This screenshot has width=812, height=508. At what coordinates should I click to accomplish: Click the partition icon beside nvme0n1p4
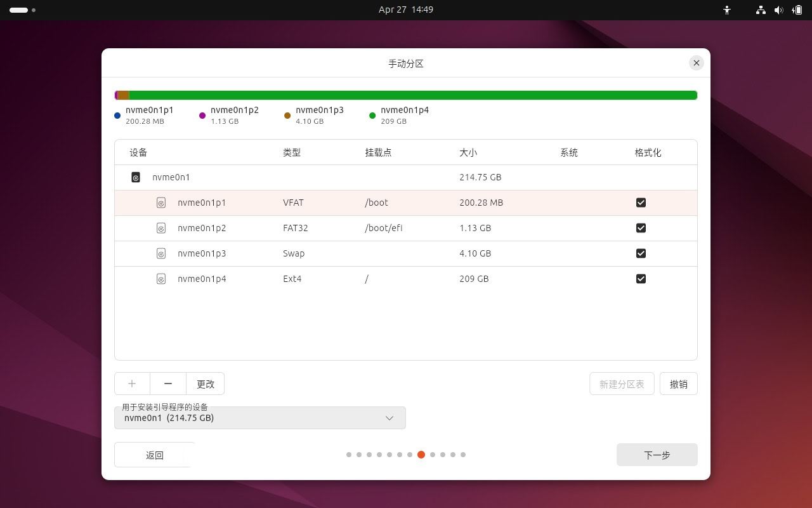point(161,278)
